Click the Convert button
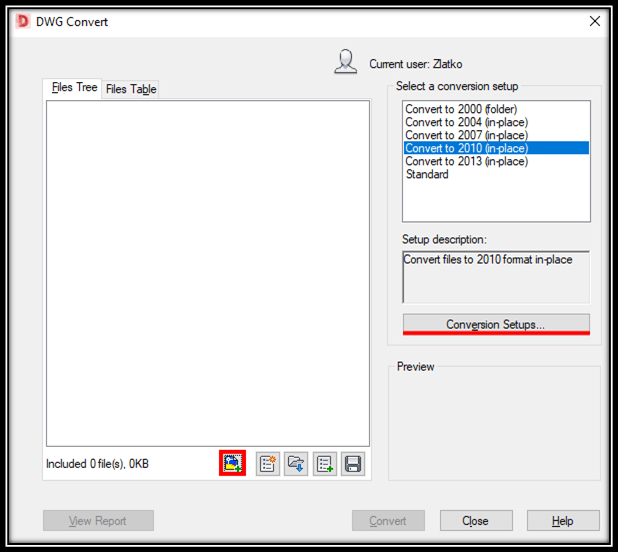This screenshot has width=618, height=552. point(388,520)
